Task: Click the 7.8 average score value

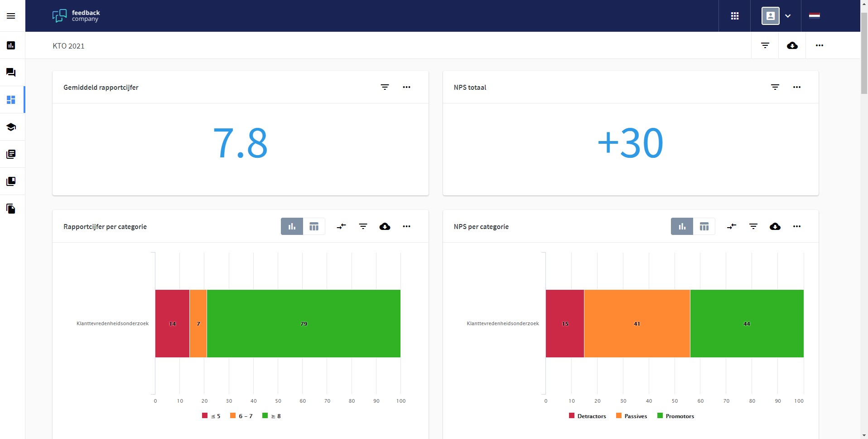Action: [x=240, y=143]
